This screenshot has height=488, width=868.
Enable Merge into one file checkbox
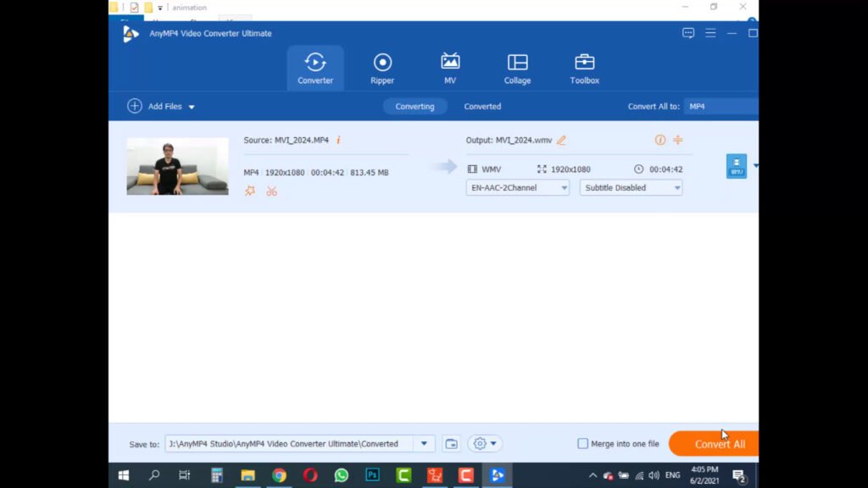582,444
